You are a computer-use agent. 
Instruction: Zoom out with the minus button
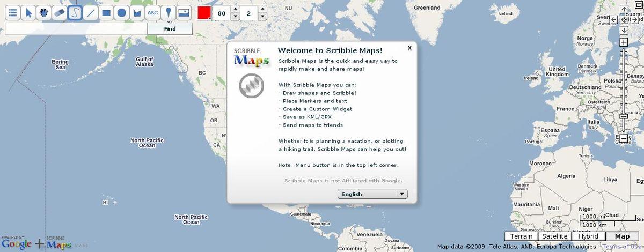(x=624, y=138)
